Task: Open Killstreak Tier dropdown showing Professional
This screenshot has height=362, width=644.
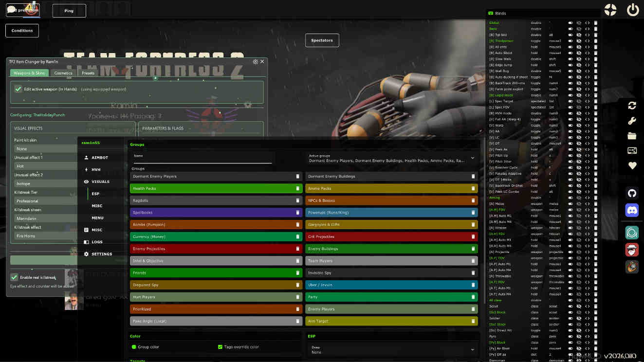Action: [x=45, y=201]
